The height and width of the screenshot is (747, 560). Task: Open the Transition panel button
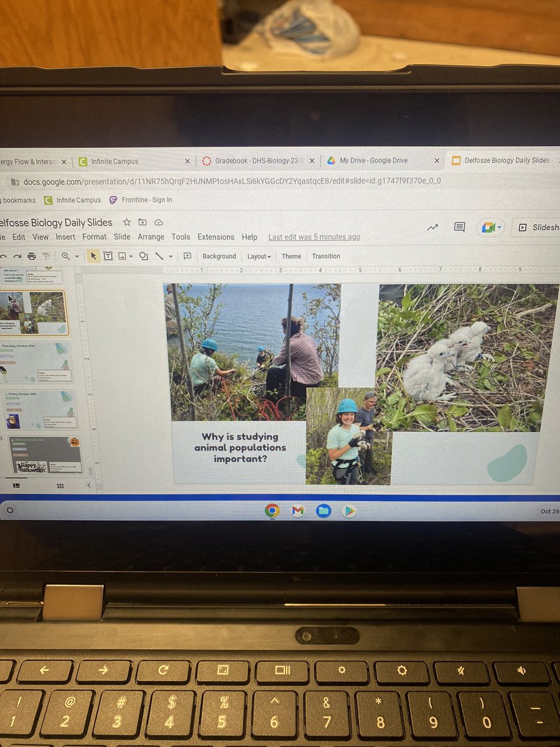(x=326, y=256)
